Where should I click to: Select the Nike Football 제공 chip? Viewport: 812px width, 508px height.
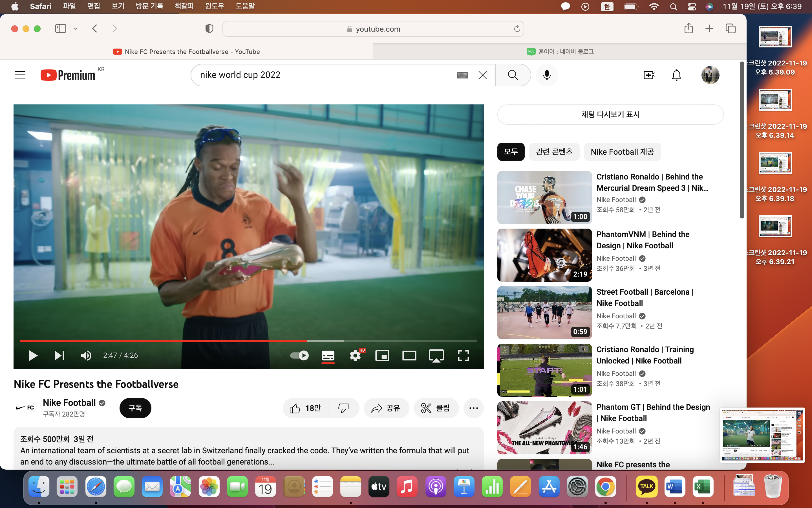[x=623, y=152]
